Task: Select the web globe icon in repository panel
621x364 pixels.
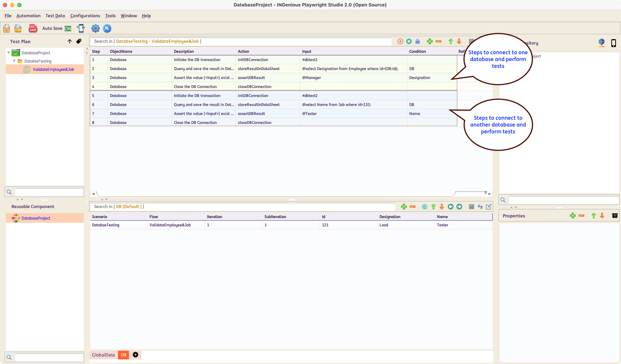Action: pos(602,43)
